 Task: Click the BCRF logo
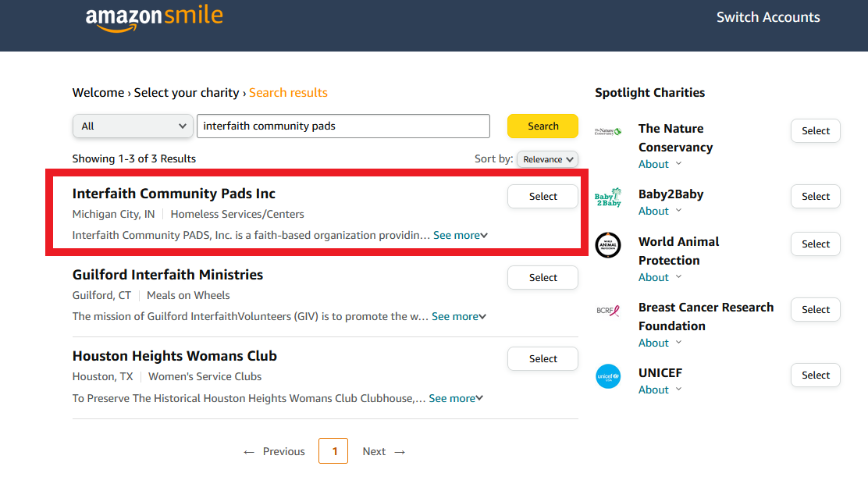[608, 311]
